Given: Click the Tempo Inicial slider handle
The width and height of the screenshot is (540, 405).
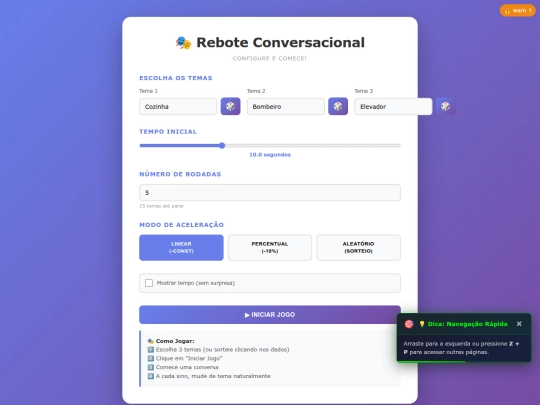Looking at the screenshot, I should [x=222, y=146].
